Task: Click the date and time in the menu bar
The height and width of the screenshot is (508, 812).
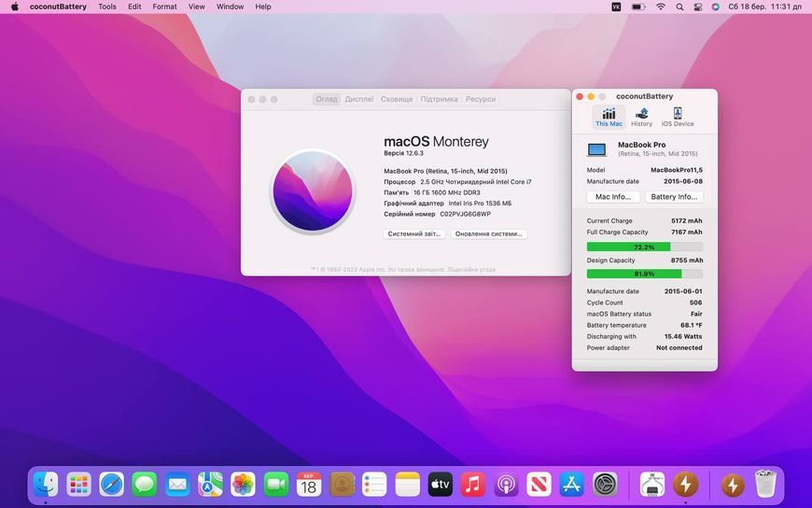Action: [x=765, y=7]
